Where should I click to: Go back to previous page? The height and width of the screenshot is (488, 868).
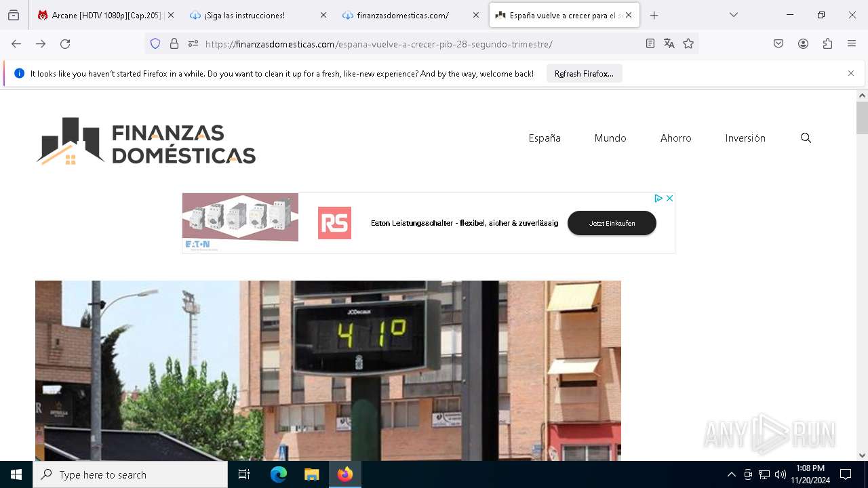point(16,43)
